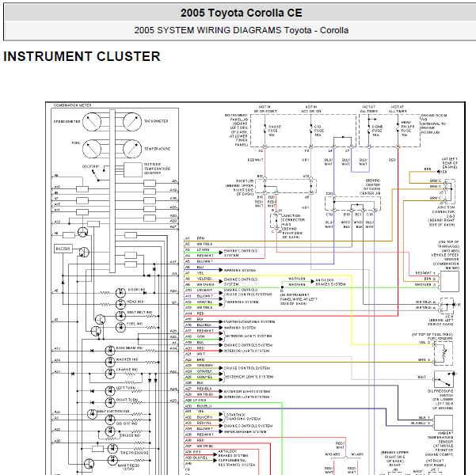The image size is (476, 475).
Task: Click the BUZZER box in combination meter
Action: tap(63, 249)
